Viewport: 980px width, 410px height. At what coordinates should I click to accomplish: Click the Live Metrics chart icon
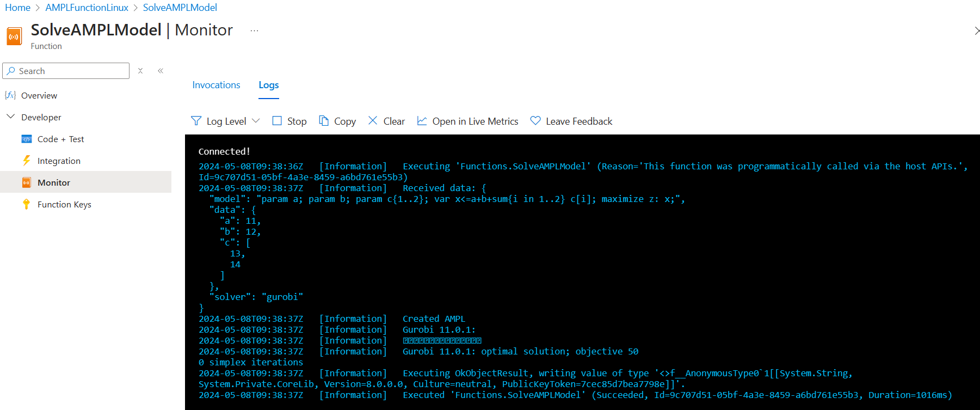point(422,120)
